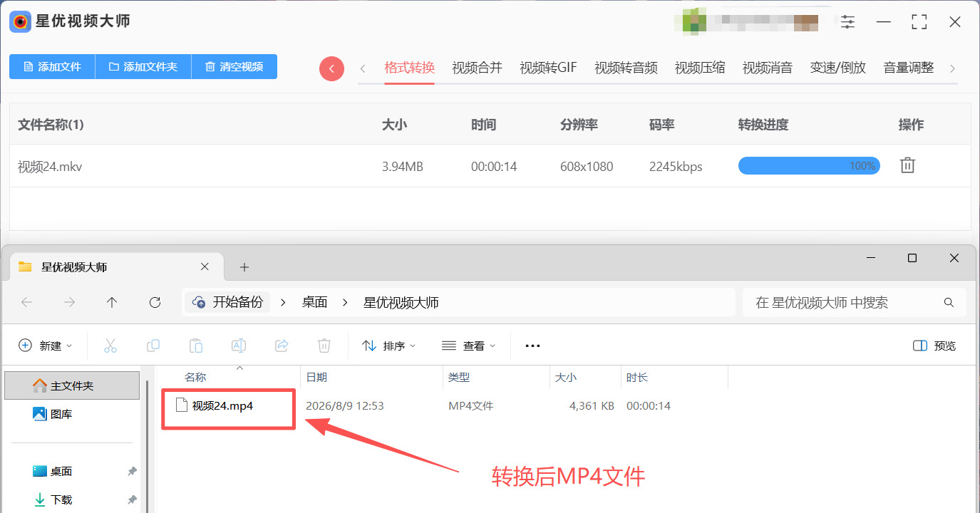The image size is (980, 513).
Task: Refresh the Explorer folder view
Action: point(155,302)
